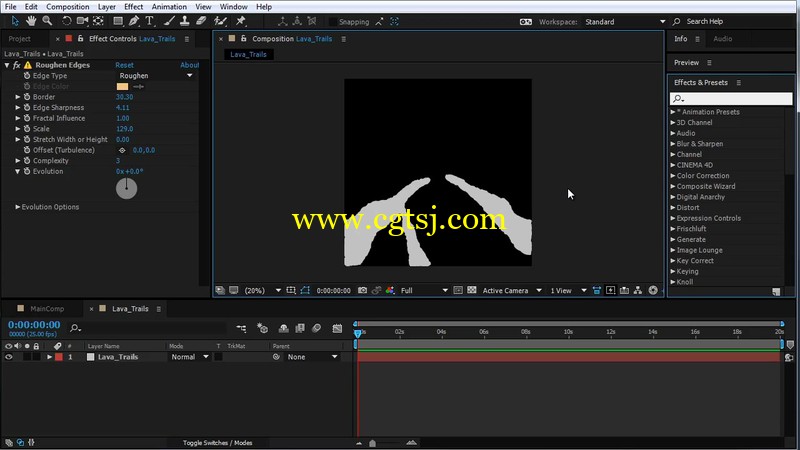The image size is (800, 450).
Task: Toggle the Snapping checkbox
Action: point(333,21)
